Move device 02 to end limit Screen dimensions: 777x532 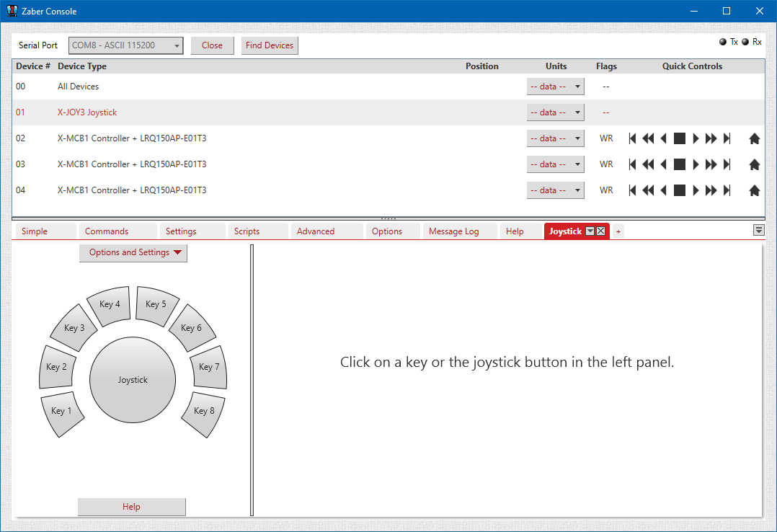point(727,138)
